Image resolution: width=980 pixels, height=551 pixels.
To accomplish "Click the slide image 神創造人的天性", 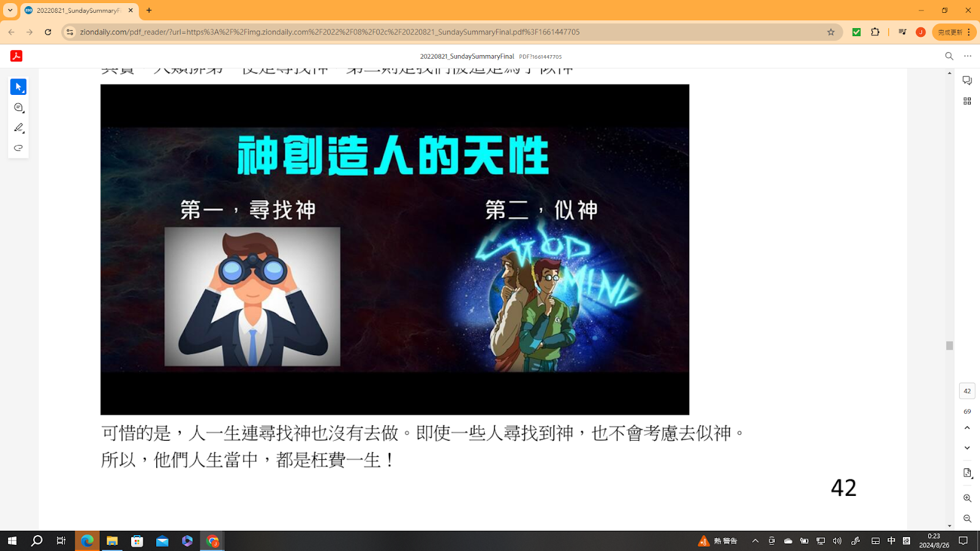I will coord(395,250).
